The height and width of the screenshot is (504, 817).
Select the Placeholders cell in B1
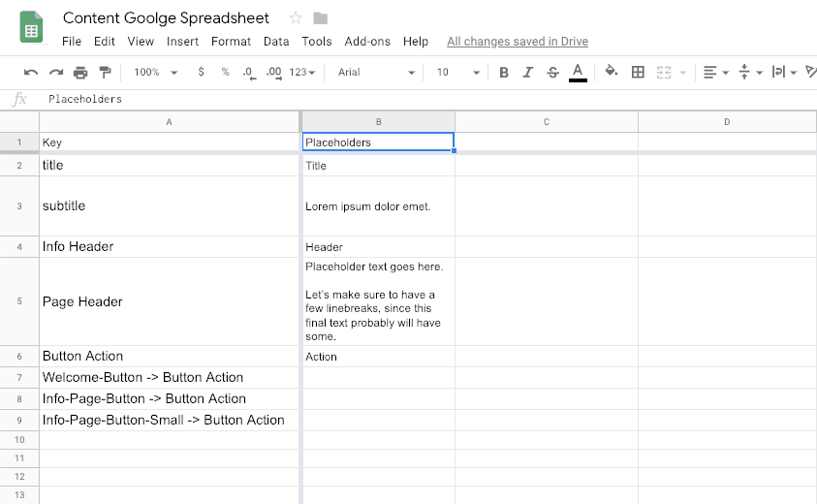click(x=378, y=142)
